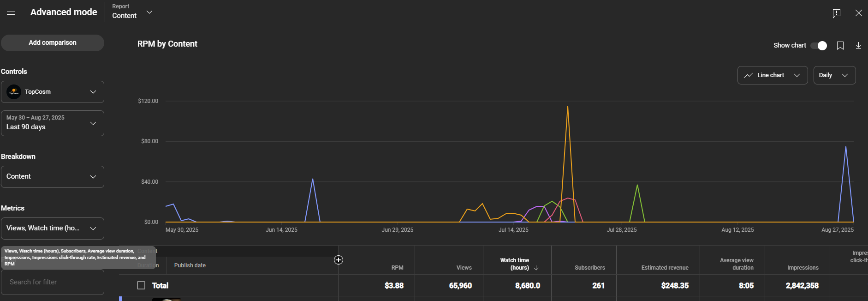868x301 pixels.
Task: Click the Jul 14, 2025 axis label
Action: coord(513,230)
